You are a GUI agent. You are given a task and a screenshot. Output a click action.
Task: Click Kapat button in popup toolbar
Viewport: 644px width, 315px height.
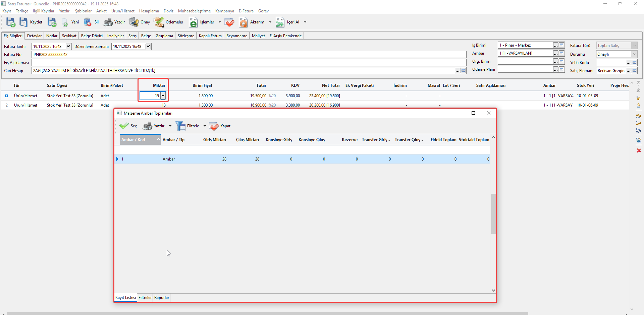point(220,126)
